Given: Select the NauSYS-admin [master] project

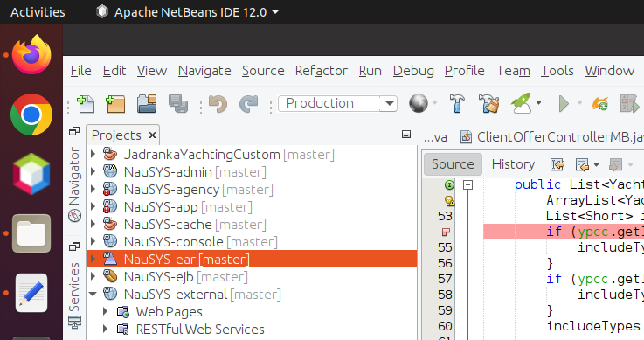Looking at the screenshot, I should coord(195,171).
